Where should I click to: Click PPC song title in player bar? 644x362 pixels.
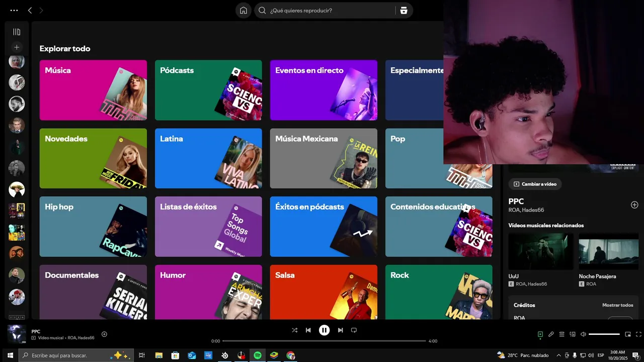[36, 331]
